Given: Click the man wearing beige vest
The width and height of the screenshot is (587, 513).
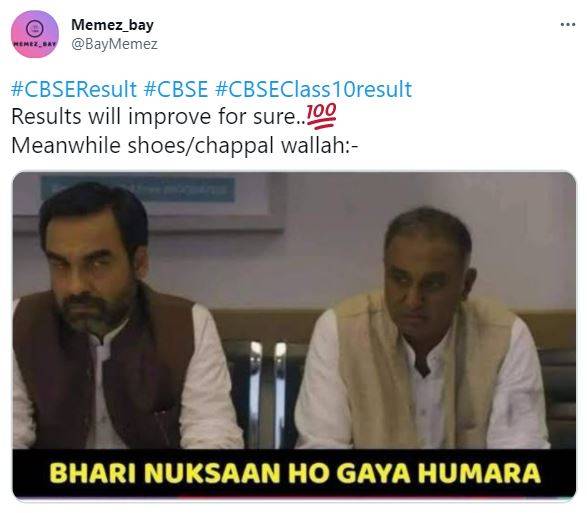Looking at the screenshot, I should (423, 330).
